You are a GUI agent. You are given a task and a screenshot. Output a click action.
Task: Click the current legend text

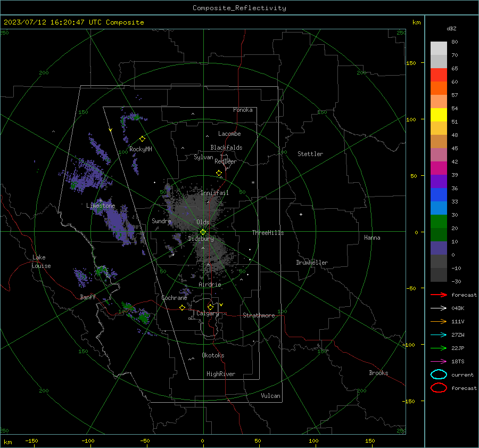[x=463, y=374]
